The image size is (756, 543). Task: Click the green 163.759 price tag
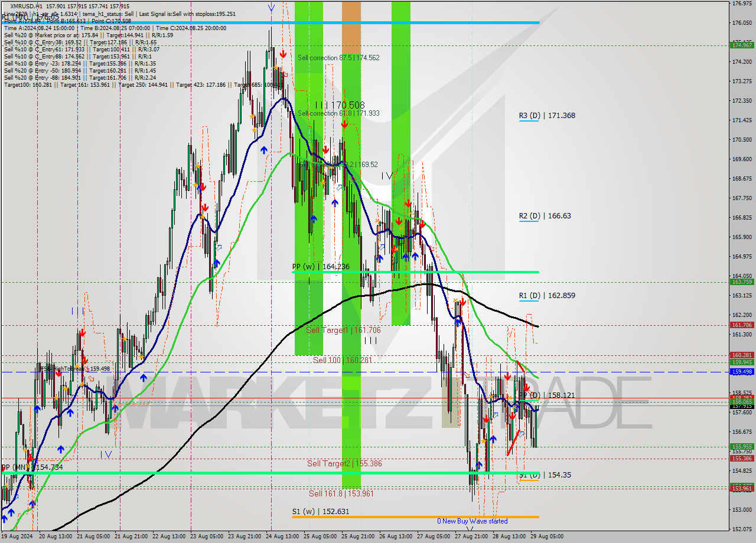(x=742, y=282)
